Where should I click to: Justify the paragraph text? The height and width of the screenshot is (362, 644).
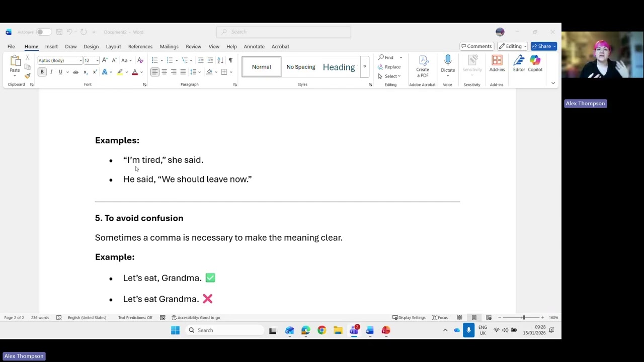pos(183,72)
